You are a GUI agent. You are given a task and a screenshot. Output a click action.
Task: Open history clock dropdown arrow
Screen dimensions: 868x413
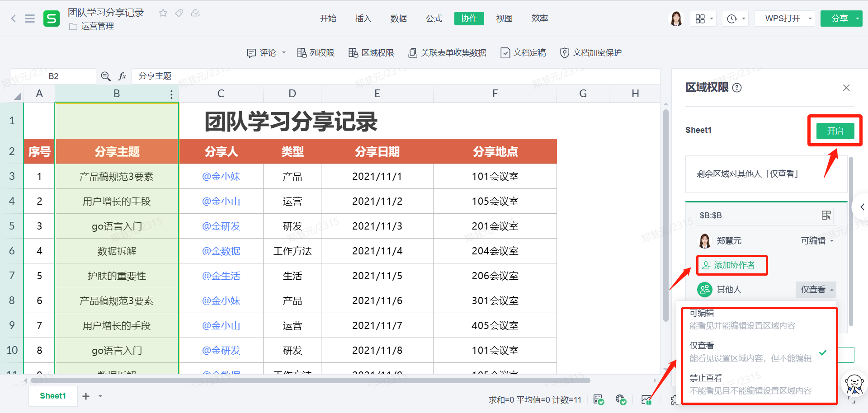pos(743,19)
